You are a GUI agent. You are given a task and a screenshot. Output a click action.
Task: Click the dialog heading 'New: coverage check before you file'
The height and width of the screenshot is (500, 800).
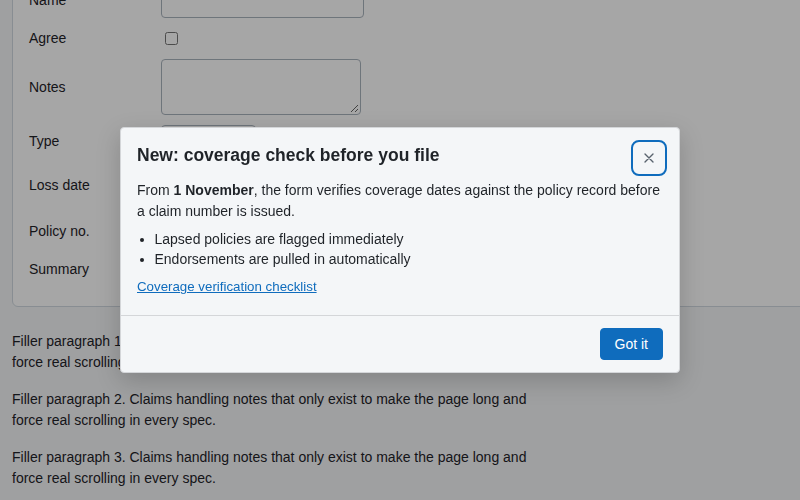(x=288, y=155)
